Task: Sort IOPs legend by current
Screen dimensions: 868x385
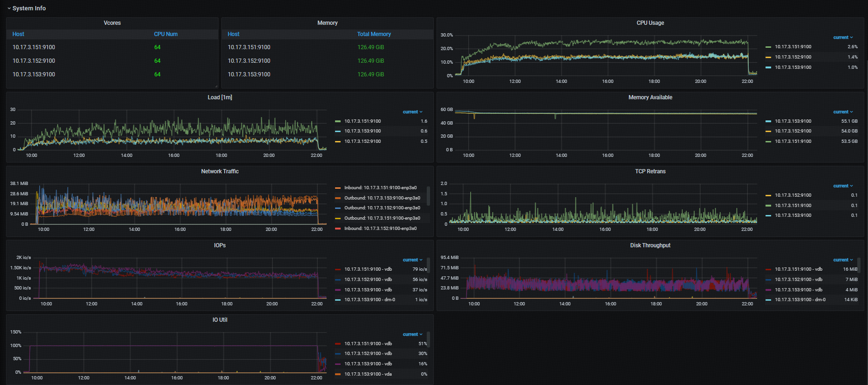Action: click(412, 260)
